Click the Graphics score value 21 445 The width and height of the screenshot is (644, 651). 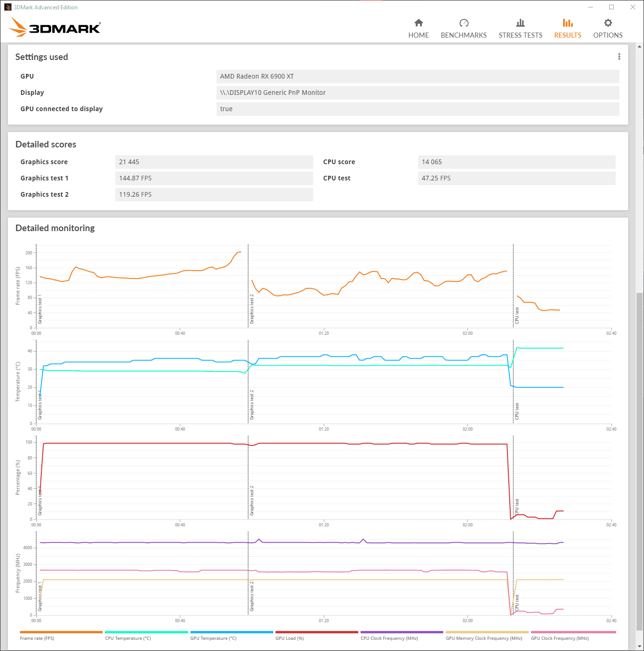(x=214, y=162)
